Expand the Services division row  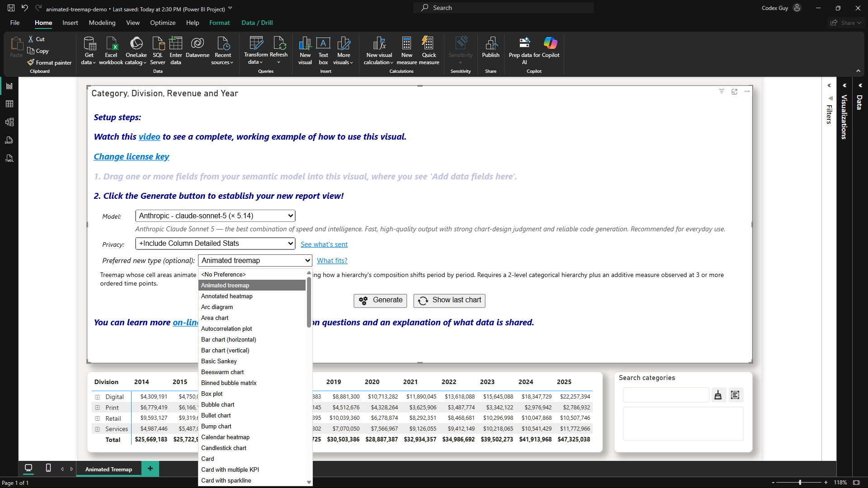97,429
